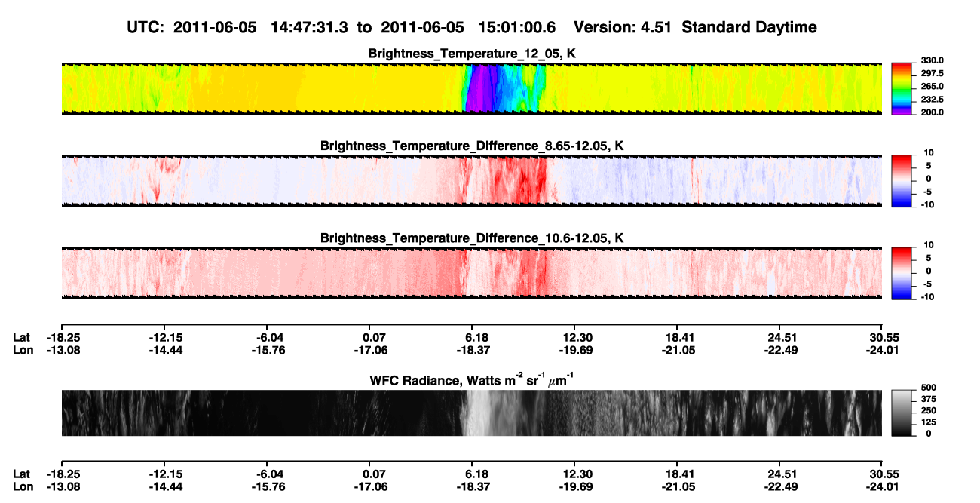Image resolution: width=980 pixels, height=503 pixels.
Task: Click the 250 tick on WFC colorbar
Action: [x=929, y=410]
